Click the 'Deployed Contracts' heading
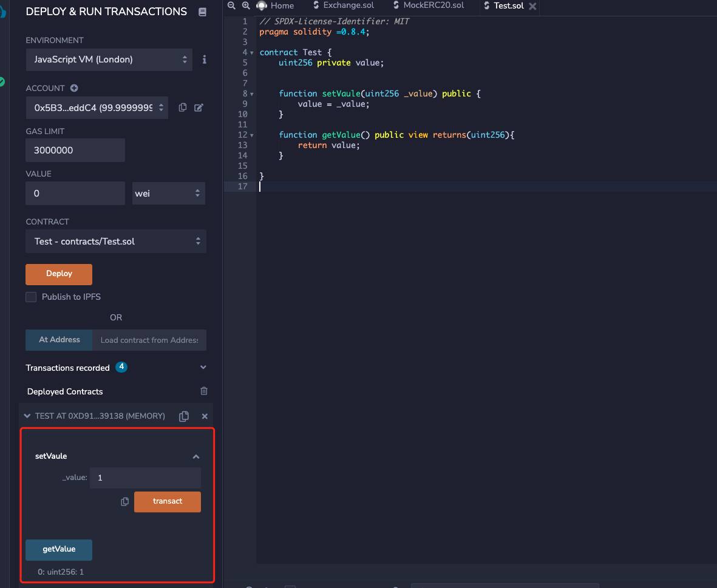The image size is (717, 588). point(65,391)
